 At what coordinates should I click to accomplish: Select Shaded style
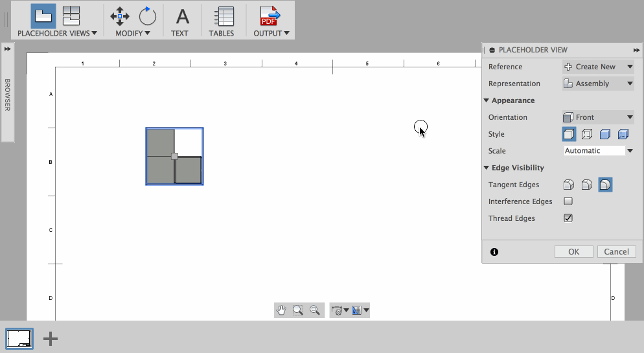click(x=605, y=134)
